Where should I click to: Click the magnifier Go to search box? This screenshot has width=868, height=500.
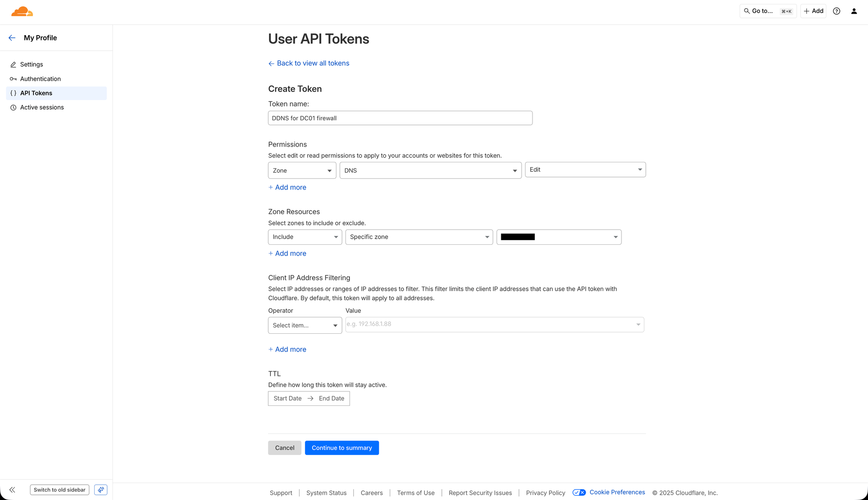767,11
